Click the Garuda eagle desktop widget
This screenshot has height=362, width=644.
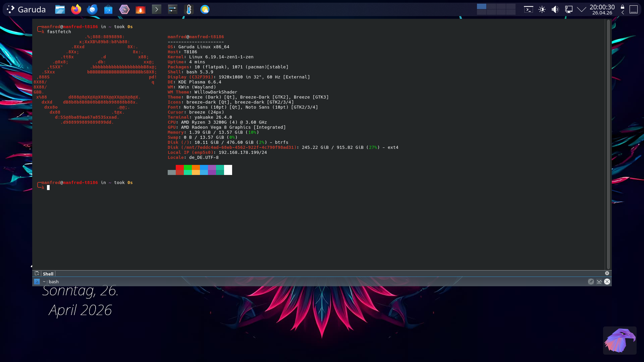(620, 341)
